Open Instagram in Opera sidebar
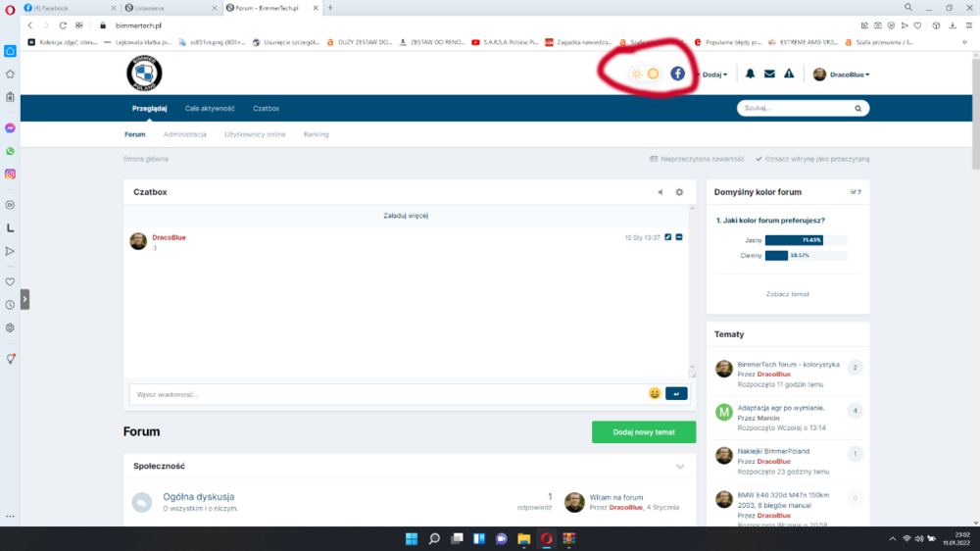 [10, 174]
